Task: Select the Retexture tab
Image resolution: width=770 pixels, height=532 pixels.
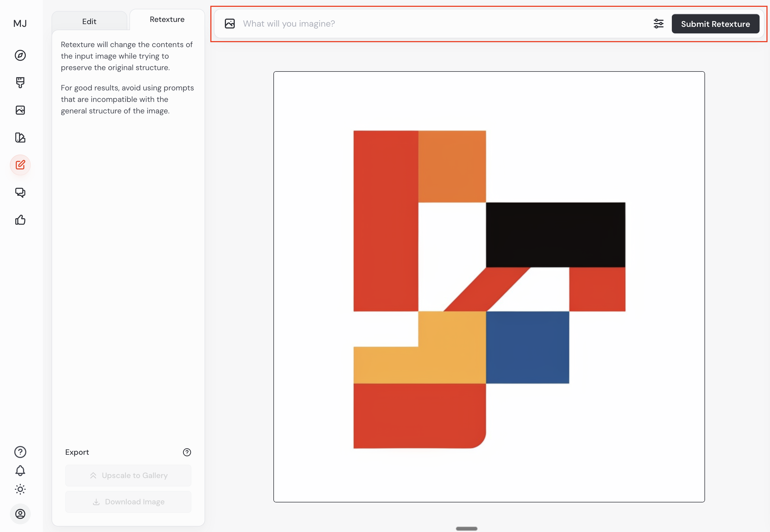Action: coord(167,20)
